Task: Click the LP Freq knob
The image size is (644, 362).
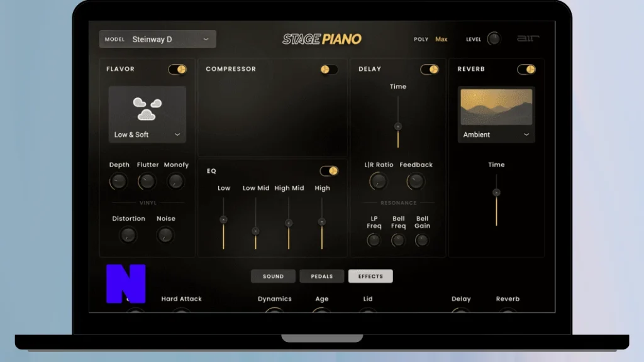Action: [x=374, y=240]
